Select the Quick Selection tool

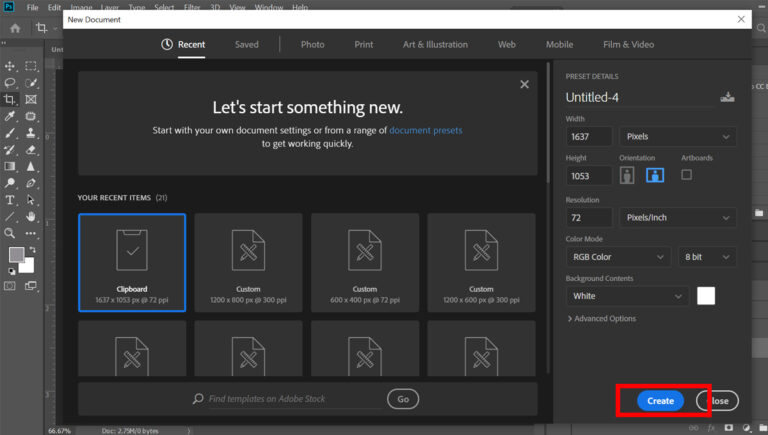pos(31,83)
